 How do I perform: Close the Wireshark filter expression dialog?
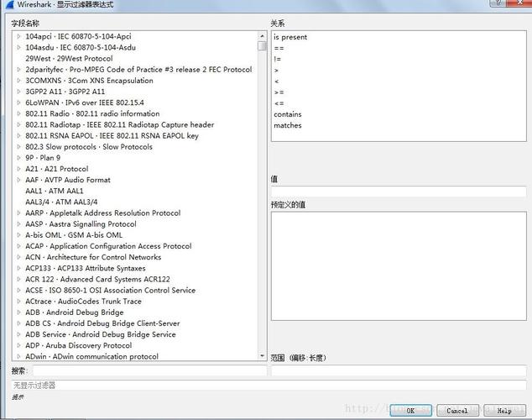pyautogui.click(x=519, y=3)
